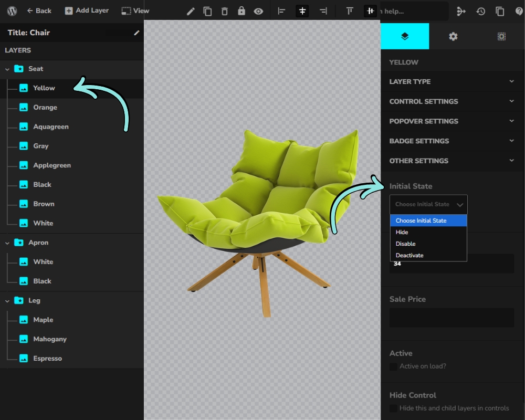Viewport: 525px width, 420px height.
Task: Select the White layer under Seat
Action: pos(71,224)
